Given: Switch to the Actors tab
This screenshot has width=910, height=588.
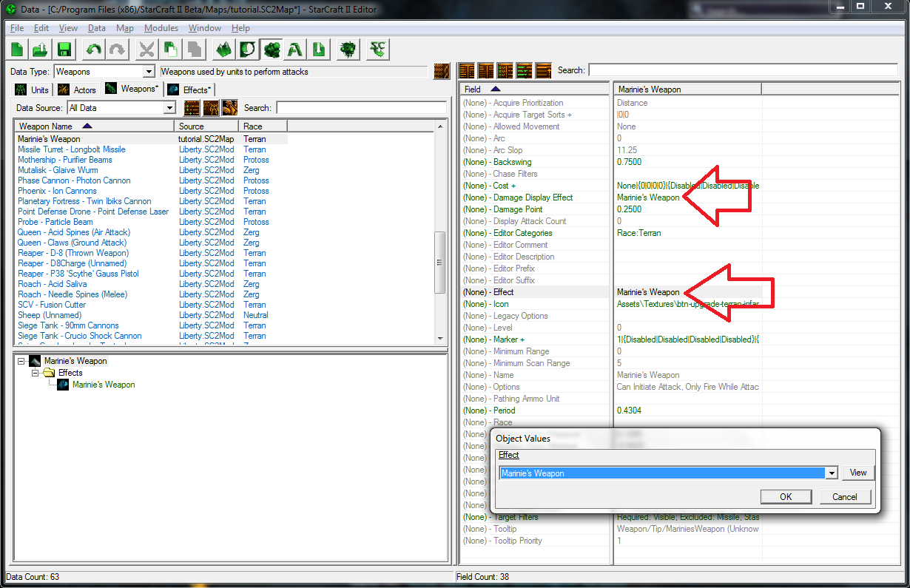Looking at the screenshot, I should tap(78, 89).
